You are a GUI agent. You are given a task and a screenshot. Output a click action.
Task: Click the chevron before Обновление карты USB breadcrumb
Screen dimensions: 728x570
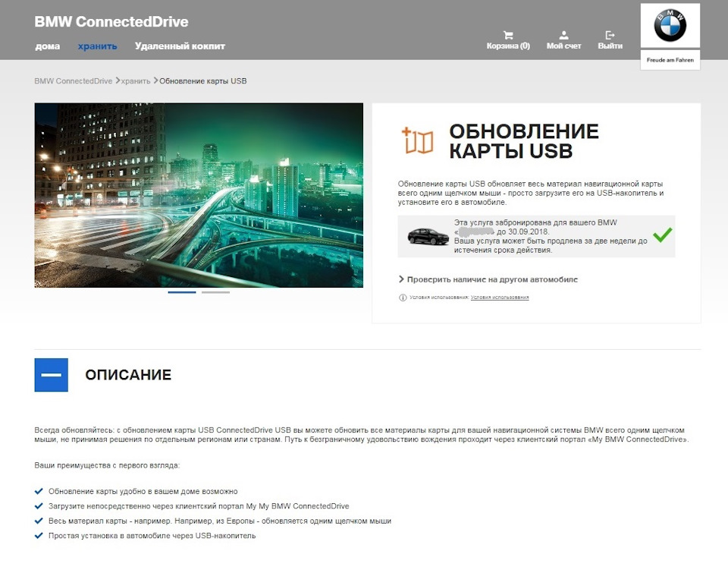click(155, 80)
